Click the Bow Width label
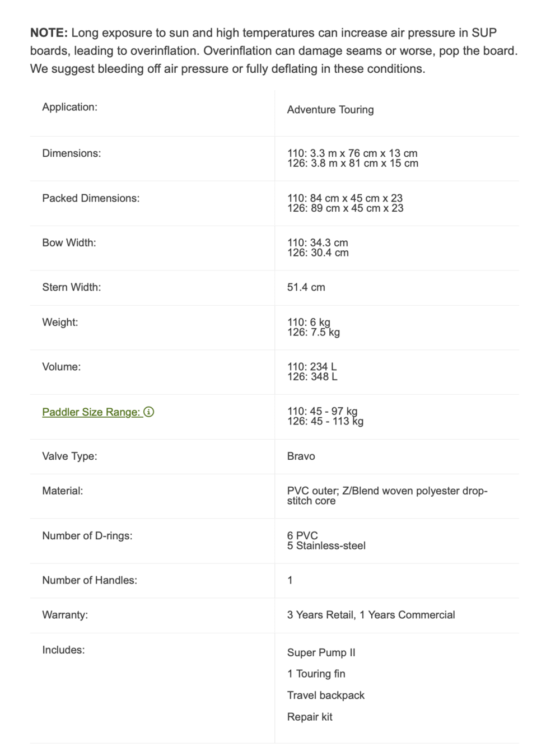Viewport: 560px width, 756px height. point(69,242)
